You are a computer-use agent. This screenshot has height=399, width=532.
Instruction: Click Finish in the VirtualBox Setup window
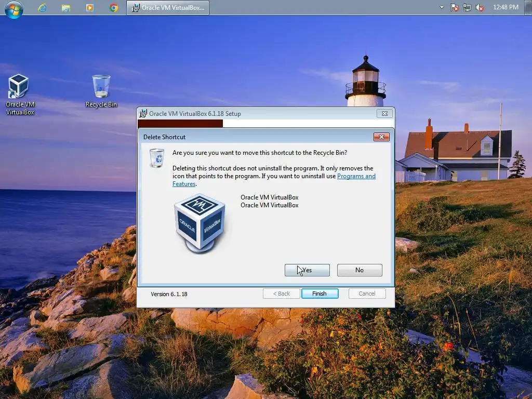320,294
